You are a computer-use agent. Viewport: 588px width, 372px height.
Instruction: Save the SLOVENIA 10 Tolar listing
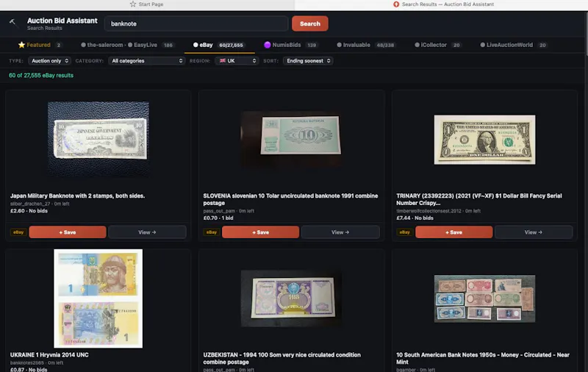[261, 232]
